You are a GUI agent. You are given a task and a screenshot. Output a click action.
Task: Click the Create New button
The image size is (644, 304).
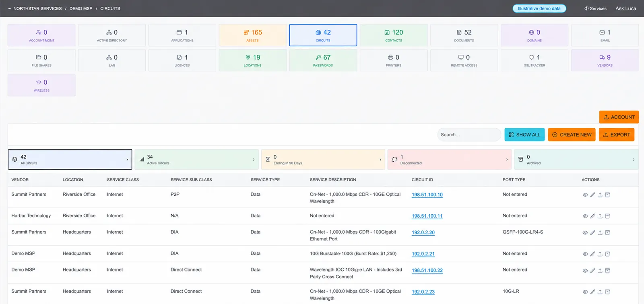(x=572, y=135)
